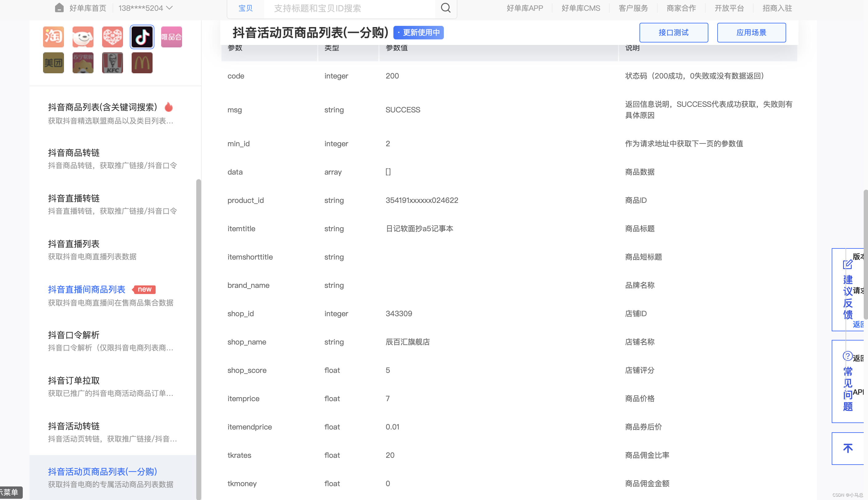Viewport: 868px width, 500px height.
Task: Expand the 138****5204 account dropdown
Action: (x=145, y=8)
